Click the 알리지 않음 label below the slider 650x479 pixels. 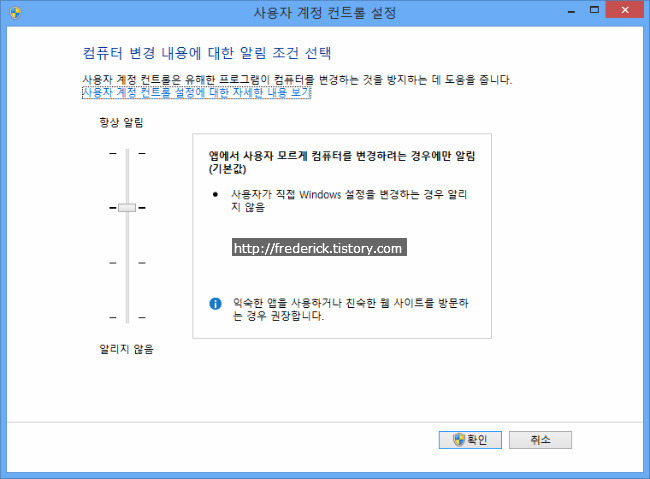coord(126,349)
